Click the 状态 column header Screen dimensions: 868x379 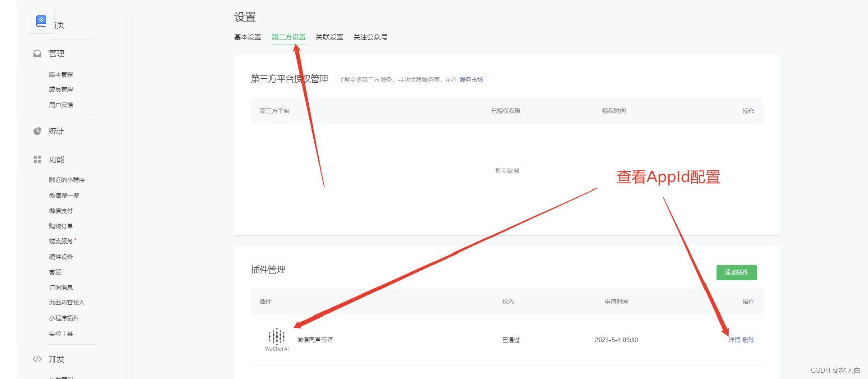(x=508, y=302)
